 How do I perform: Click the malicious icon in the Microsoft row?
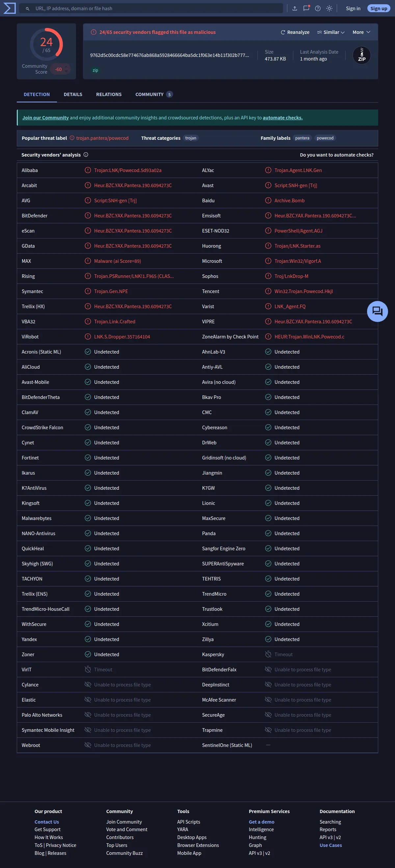268,261
